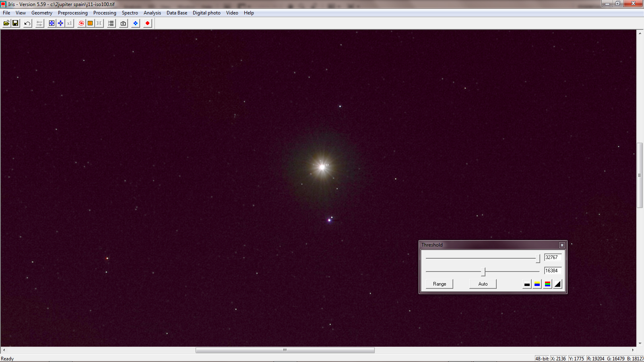The height and width of the screenshot is (362, 644).
Task: Open the View menu
Action: 21,13
